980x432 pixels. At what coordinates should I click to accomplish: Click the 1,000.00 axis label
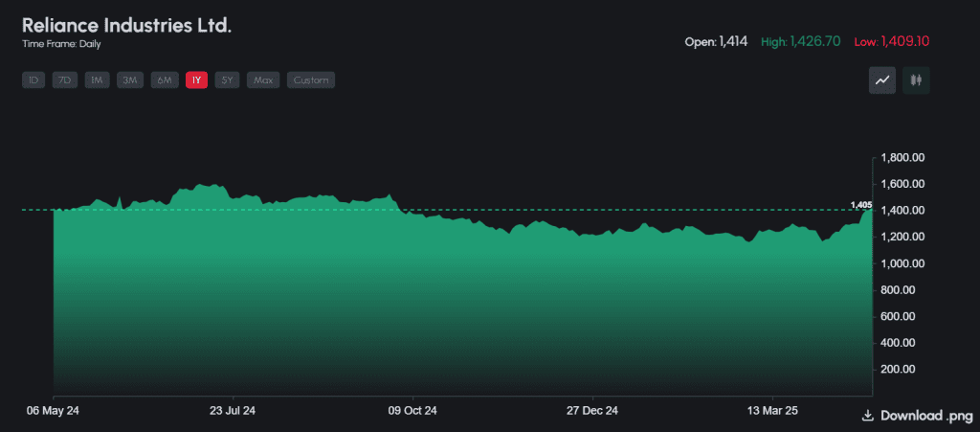902,263
